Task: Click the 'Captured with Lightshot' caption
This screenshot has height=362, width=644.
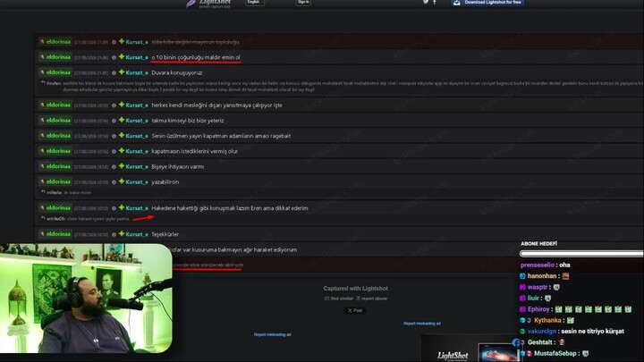Action: 355,289
